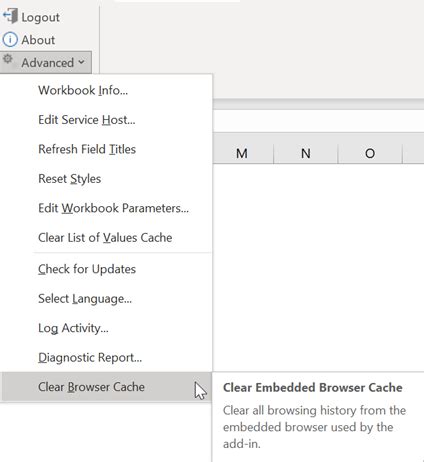Screen dimensions: 424x462
Task: Click the About label button
Action: pyautogui.click(x=38, y=40)
